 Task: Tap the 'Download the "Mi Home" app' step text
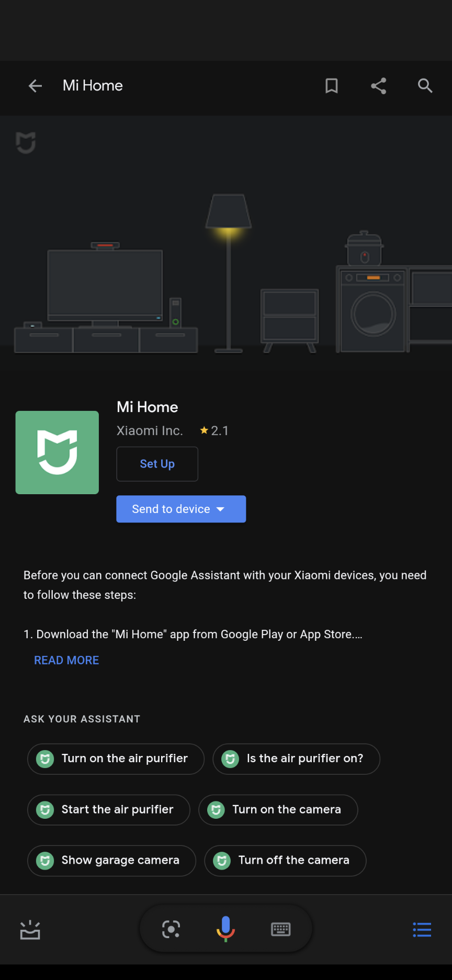(x=193, y=634)
